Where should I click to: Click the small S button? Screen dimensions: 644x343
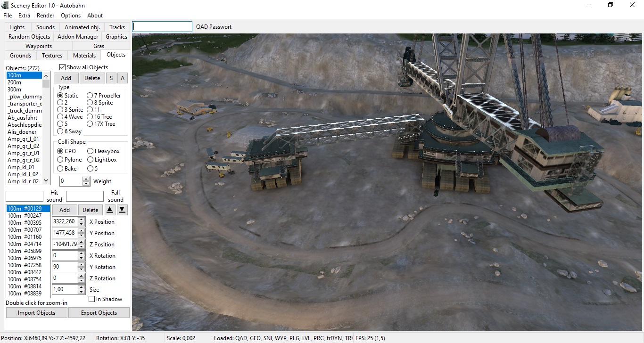111,78
